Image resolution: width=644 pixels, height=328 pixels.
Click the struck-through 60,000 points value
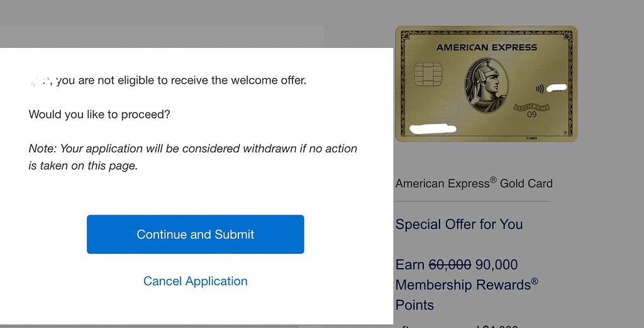point(450,264)
